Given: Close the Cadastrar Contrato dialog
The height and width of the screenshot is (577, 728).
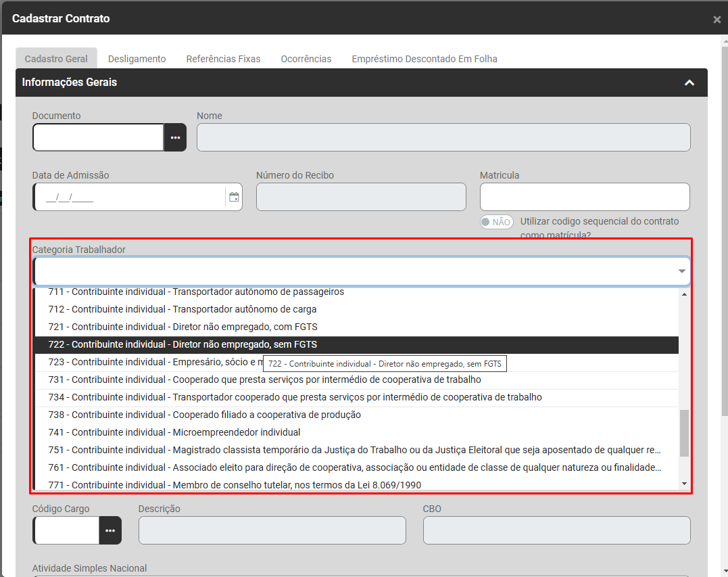Looking at the screenshot, I should 717,20.
